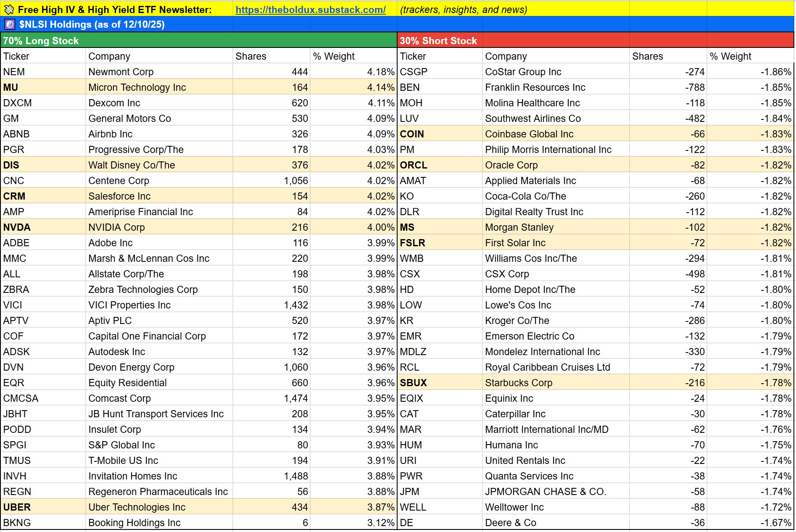Click the wheel emoji icon before Free High IV

pyautogui.click(x=9, y=9)
